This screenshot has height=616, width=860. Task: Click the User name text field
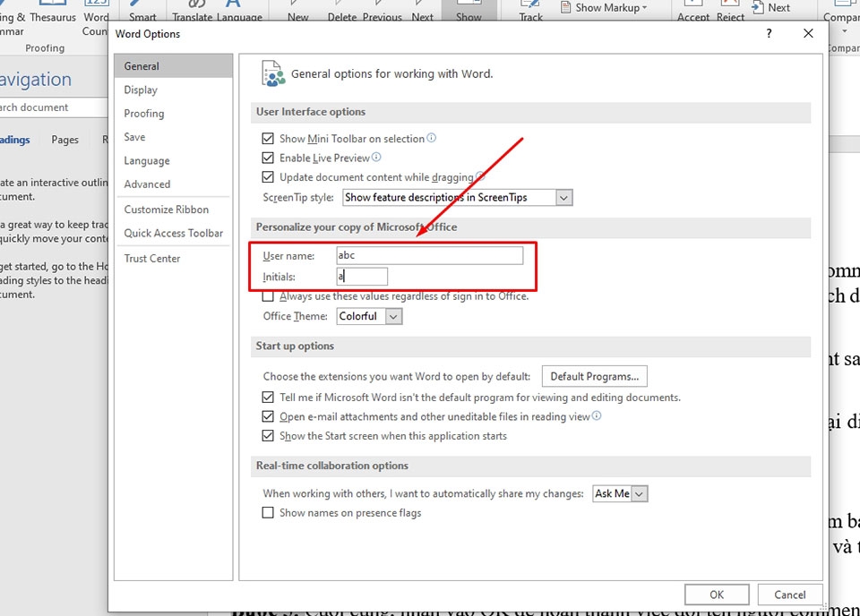(430, 255)
